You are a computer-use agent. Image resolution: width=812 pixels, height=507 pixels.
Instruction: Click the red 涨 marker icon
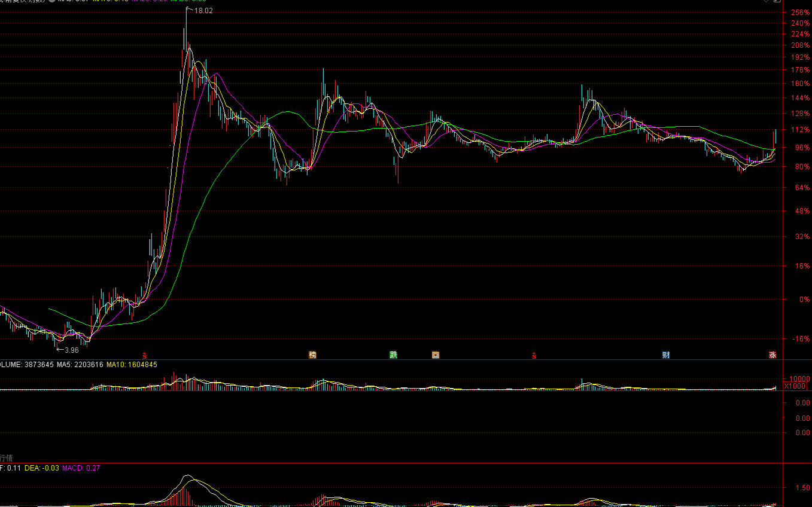coord(773,355)
